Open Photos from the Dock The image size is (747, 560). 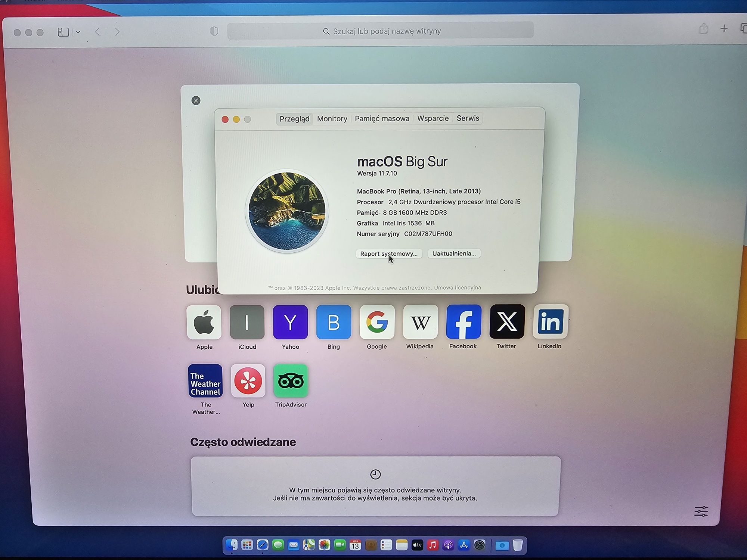click(324, 545)
